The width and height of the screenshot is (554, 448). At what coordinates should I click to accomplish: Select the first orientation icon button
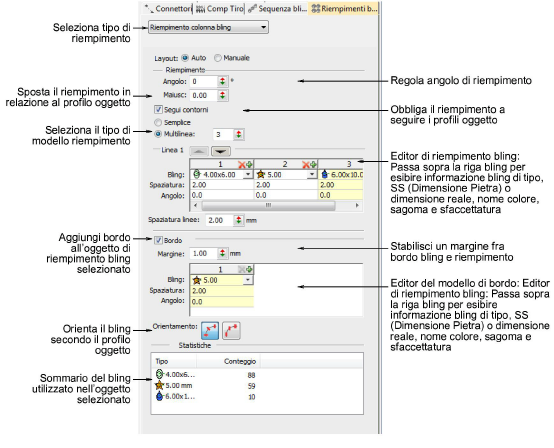tap(210, 331)
